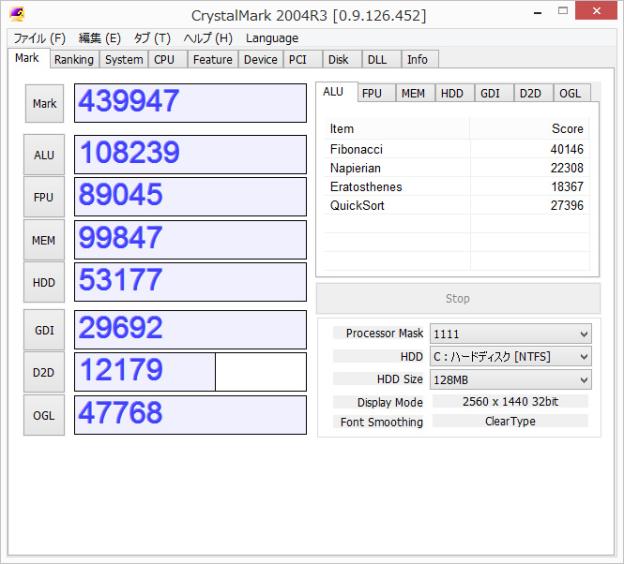The width and height of the screenshot is (624, 564).
Task: Expand the Processor Mask dropdown
Action: [x=511, y=334]
